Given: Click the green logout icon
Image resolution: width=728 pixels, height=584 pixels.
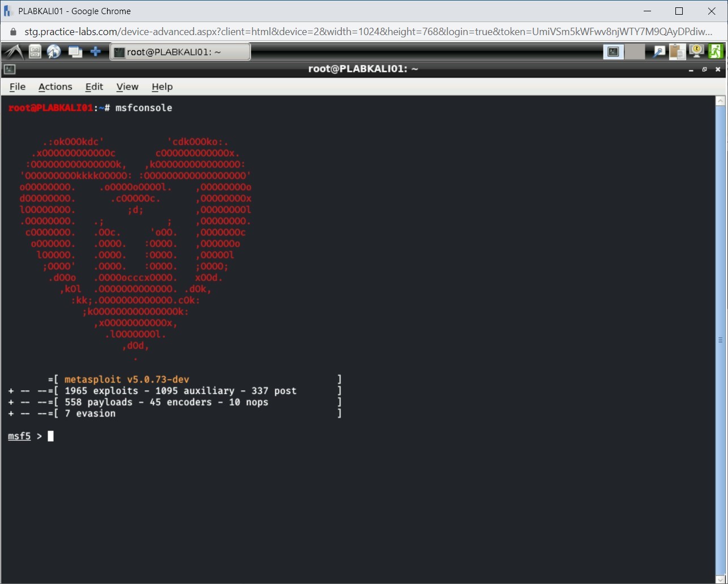Looking at the screenshot, I should pos(716,51).
